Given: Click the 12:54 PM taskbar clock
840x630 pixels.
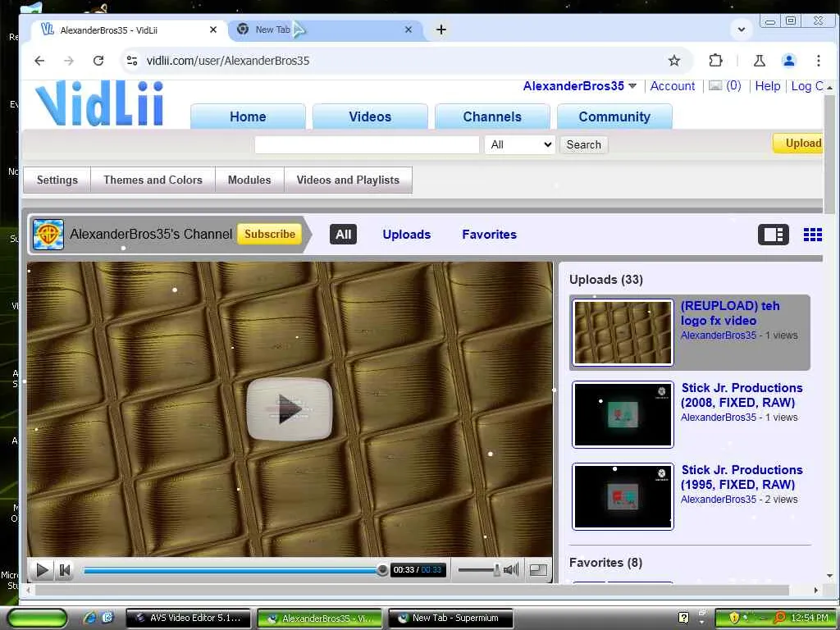Looking at the screenshot, I should [810, 618].
